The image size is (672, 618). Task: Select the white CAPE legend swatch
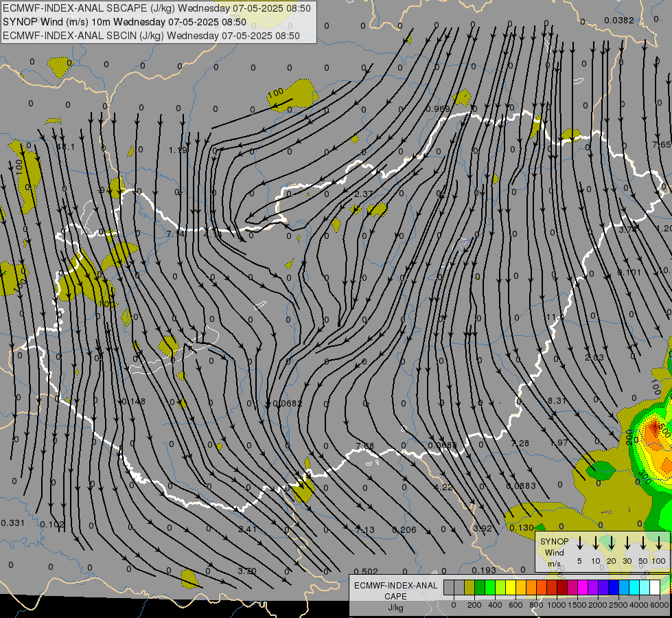click(655, 588)
